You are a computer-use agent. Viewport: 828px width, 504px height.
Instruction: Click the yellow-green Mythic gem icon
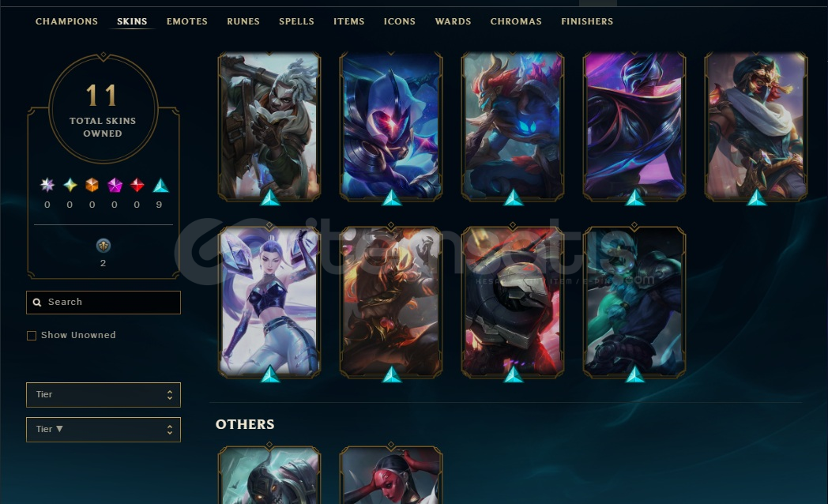pos(70,185)
